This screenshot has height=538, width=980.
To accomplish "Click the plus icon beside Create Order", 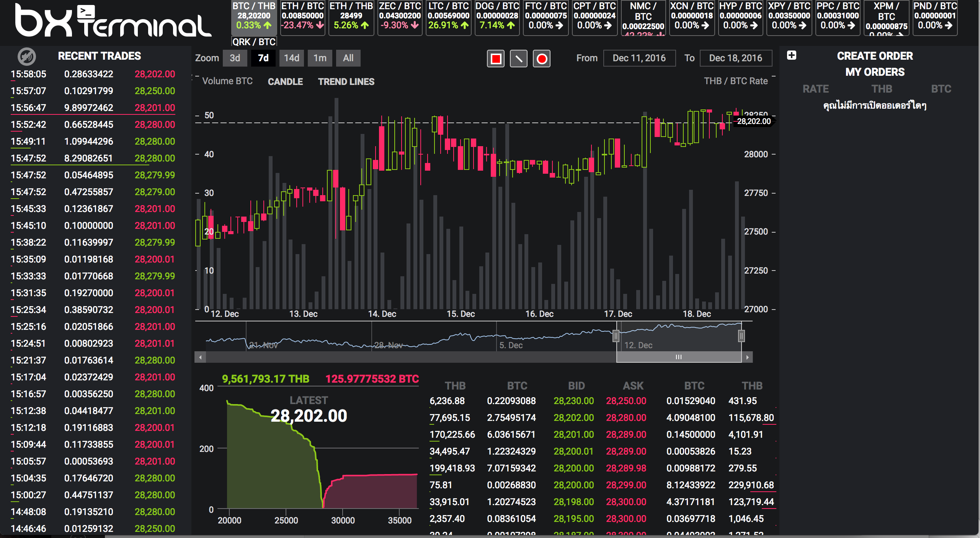I will [x=792, y=55].
